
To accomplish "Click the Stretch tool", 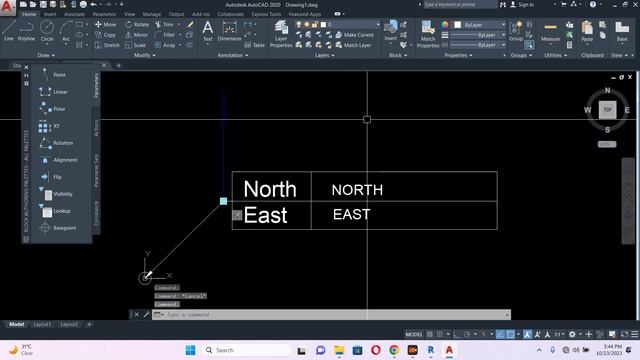I will click(107, 45).
